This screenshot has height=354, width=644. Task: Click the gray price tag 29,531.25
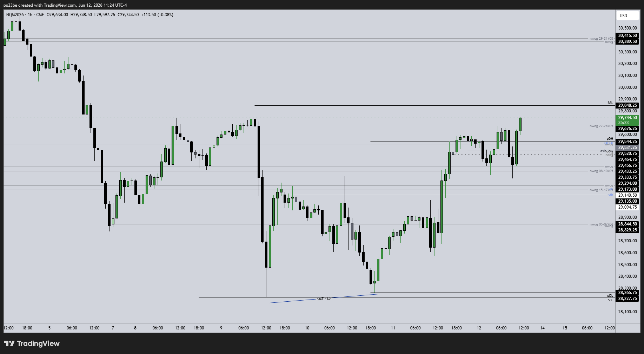[x=628, y=147]
